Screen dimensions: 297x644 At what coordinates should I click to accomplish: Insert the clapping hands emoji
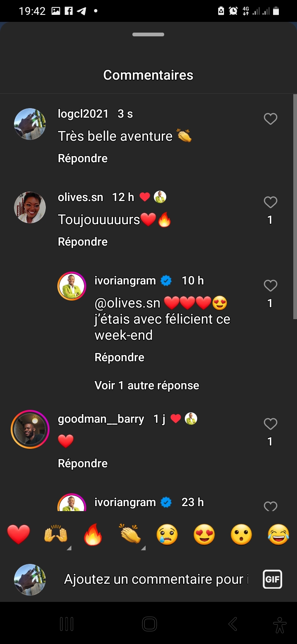tap(130, 535)
